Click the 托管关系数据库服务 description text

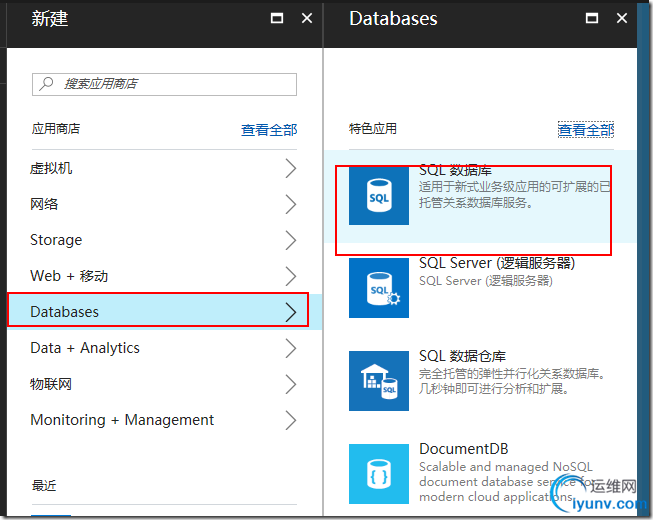(476, 203)
